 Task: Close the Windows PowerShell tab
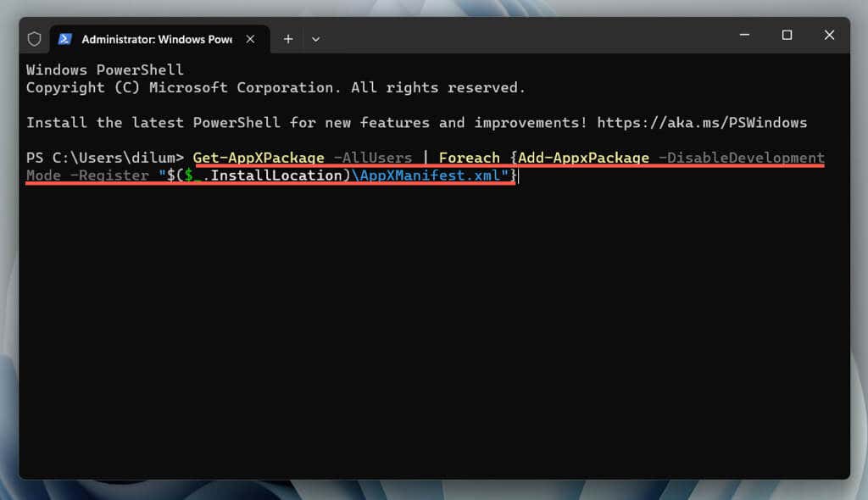(x=250, y=39)
